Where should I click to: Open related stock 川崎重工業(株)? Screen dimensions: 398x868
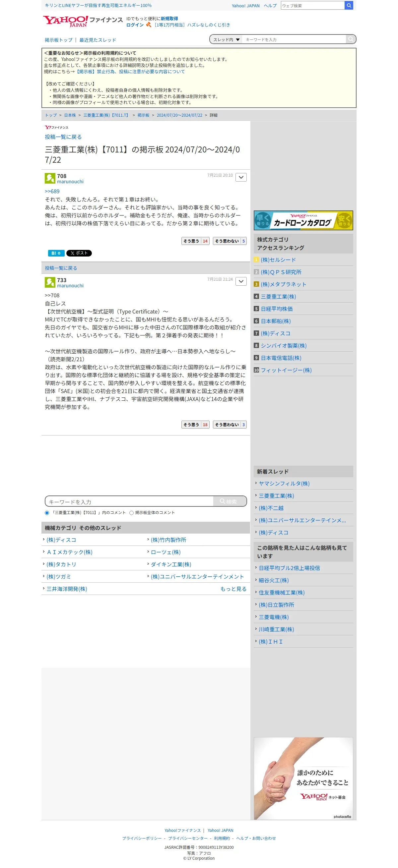coord(276,629)
